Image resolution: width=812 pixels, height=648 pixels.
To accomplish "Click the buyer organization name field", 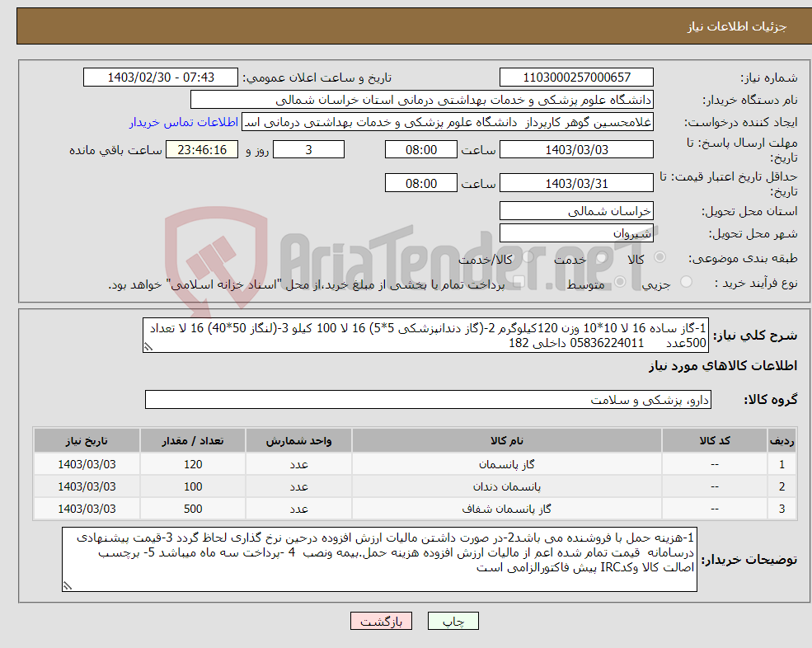I will point(422,100).
